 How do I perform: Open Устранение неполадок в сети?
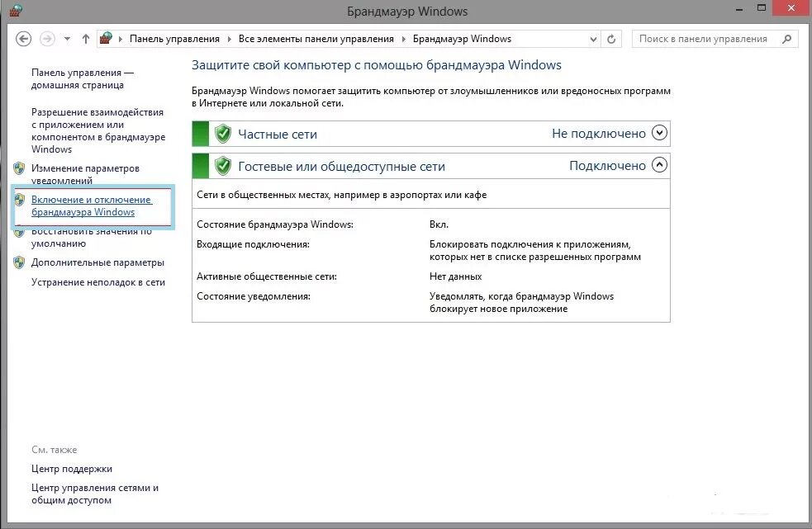[97, 282]
